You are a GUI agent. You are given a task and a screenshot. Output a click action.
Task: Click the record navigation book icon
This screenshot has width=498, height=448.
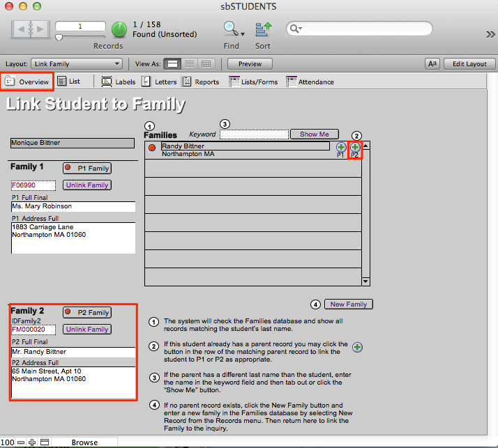coord(29,30)
